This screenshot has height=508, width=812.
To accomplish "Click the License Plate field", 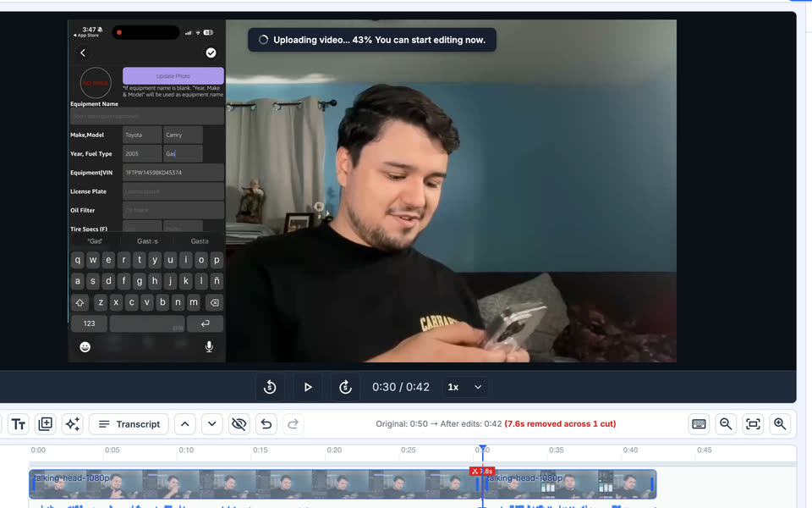I will point(173,191).
